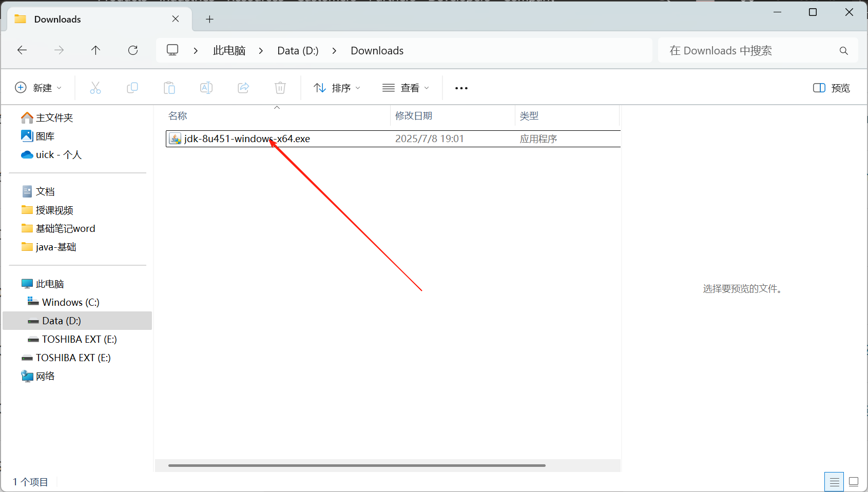The width and height of the screenshot is (868, 492).
Task: Switch to the Downloads tab
Action: [57, 19]
